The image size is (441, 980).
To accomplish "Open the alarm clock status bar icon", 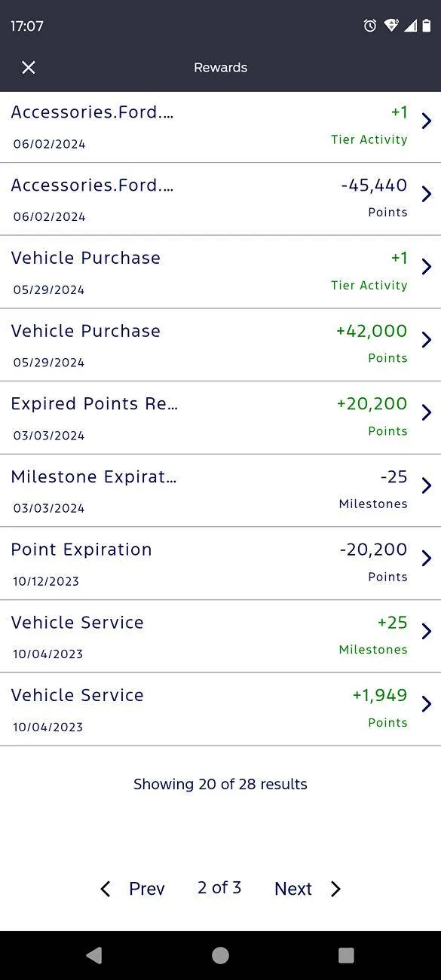I will click(x=369, y=25).
